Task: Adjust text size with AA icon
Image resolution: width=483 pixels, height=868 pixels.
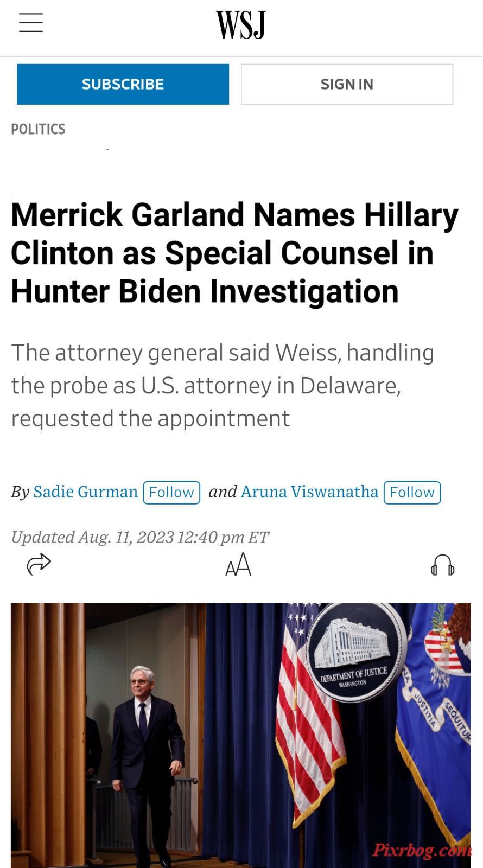Action: [x=238, y=565]
